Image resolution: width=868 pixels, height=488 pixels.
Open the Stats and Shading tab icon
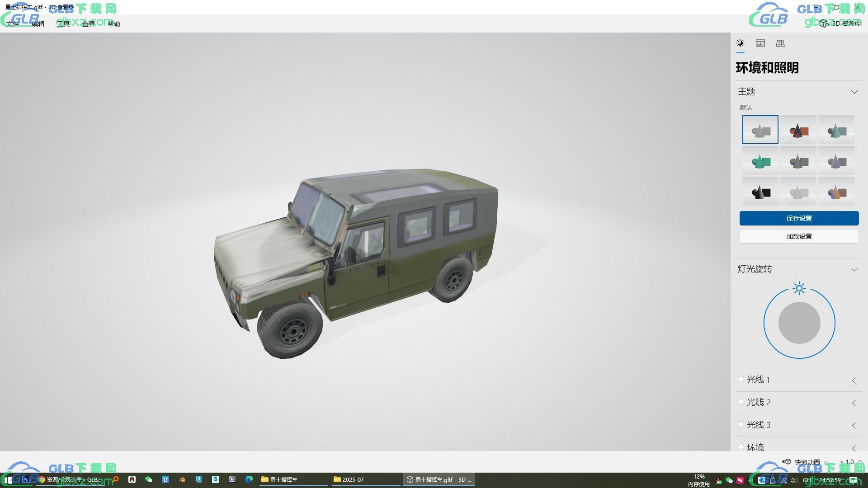(760, 43)
